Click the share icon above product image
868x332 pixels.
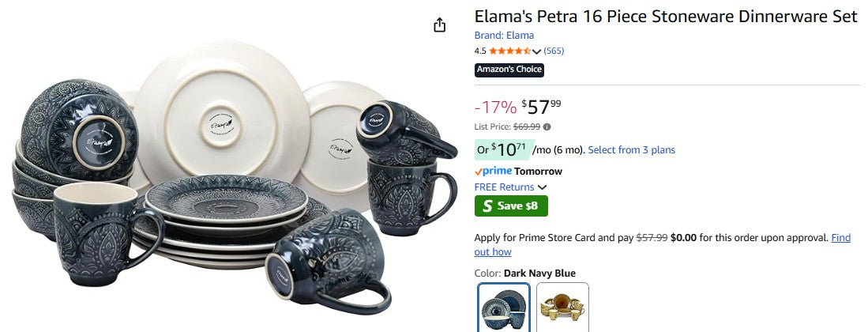click(440, 25)
